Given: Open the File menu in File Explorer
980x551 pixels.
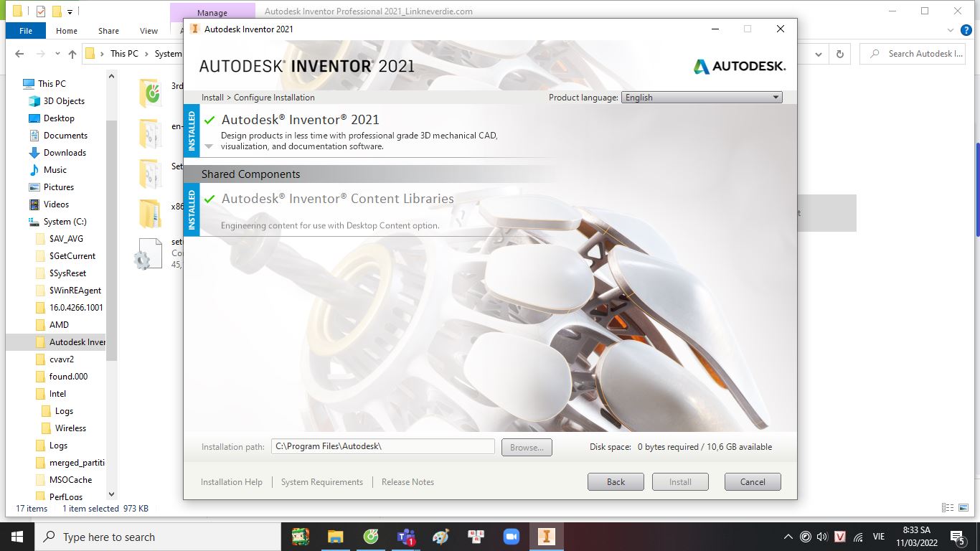Looking at the screenshot, I should point(25,31).
